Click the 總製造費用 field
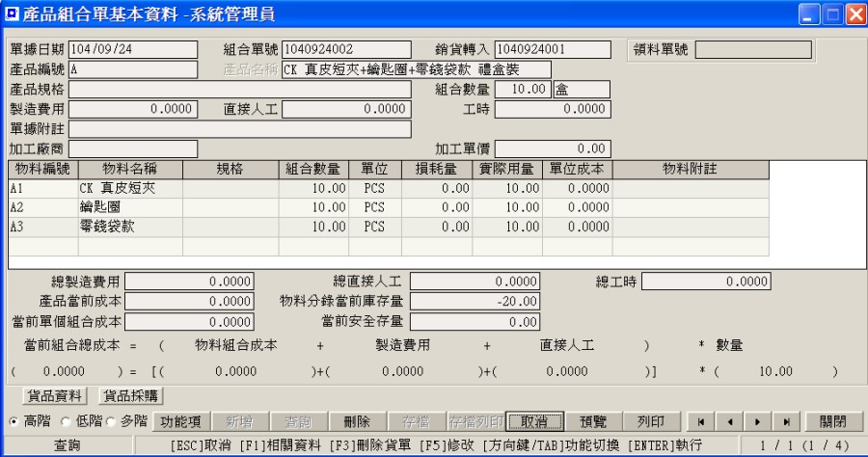868x457 pixels. coord(189,282)
